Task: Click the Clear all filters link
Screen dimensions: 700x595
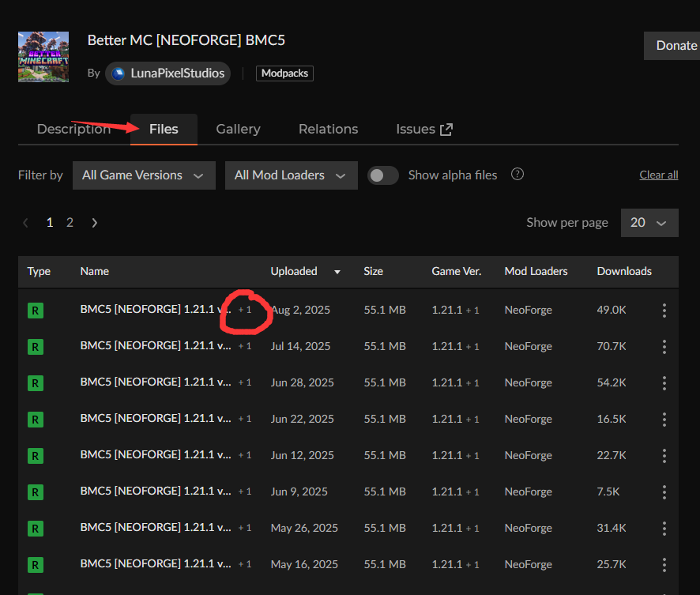Action: coord(658,175)
